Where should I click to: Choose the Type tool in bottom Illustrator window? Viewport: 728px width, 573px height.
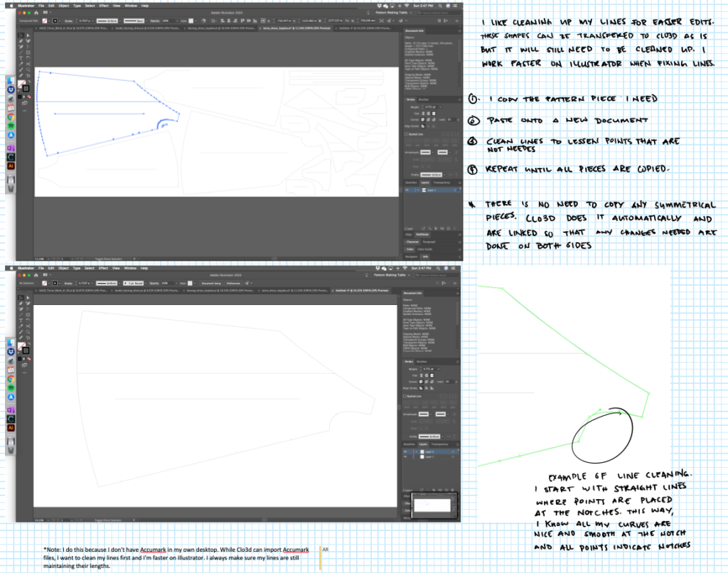tap(21, 321)
